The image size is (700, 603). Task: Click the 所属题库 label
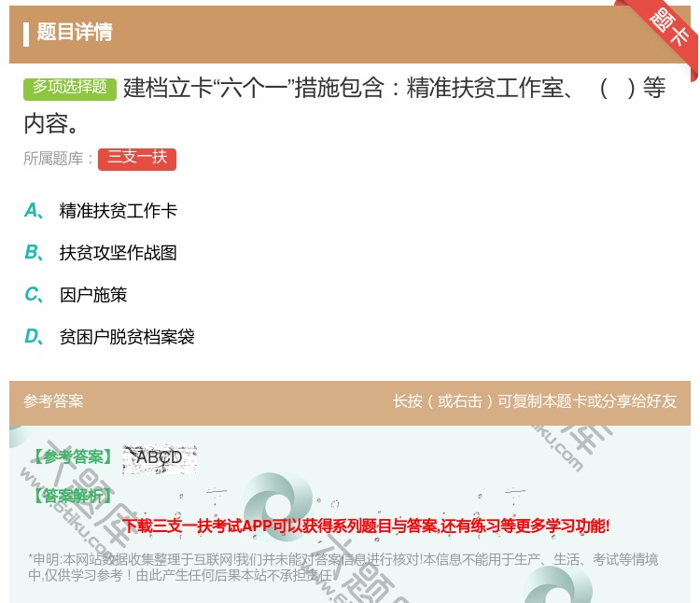click(x=58, y=159)
